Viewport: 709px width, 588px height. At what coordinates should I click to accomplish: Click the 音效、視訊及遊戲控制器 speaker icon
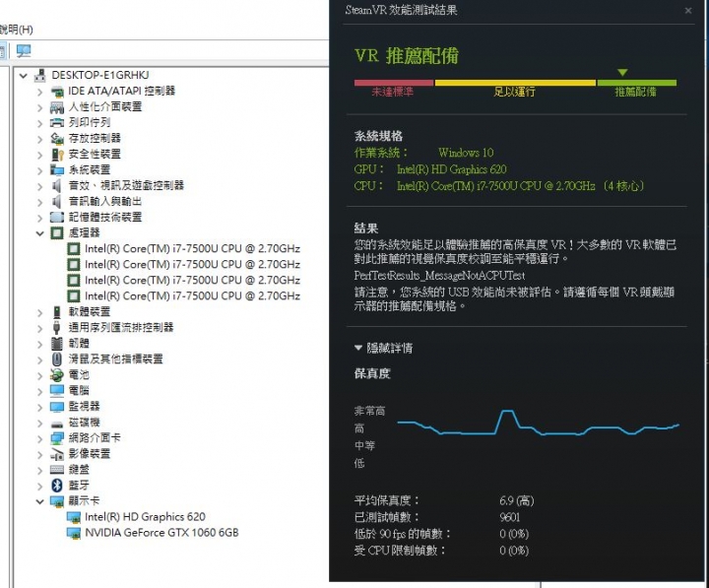(57, 185)
